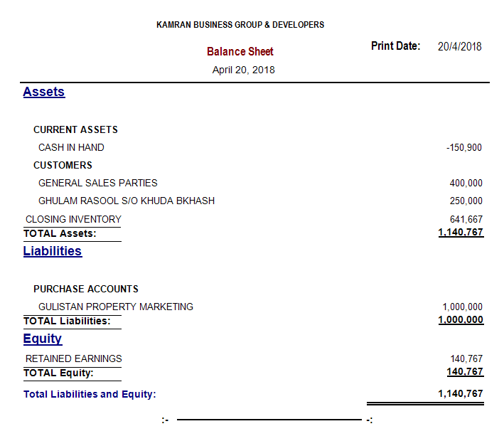Select the GENERAL SALES PARTIES account
This screenshot has height=441, width=504.
point(98,183)
